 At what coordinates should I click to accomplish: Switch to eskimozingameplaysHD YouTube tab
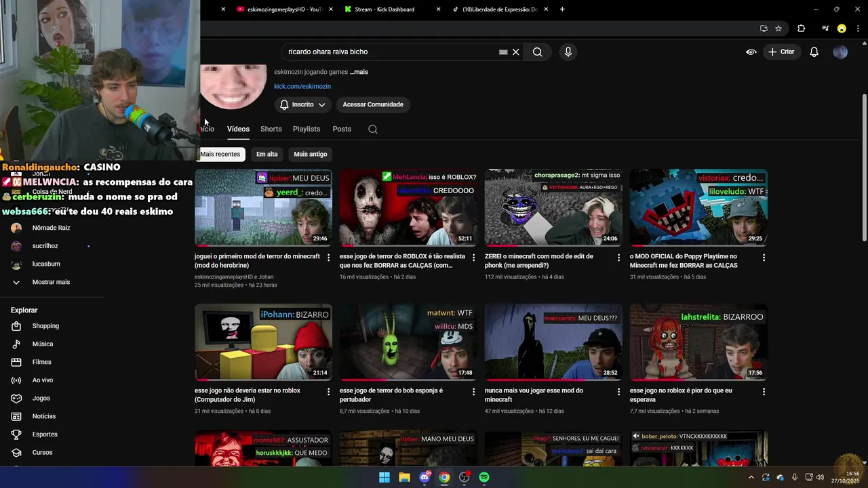click(283, 9)
